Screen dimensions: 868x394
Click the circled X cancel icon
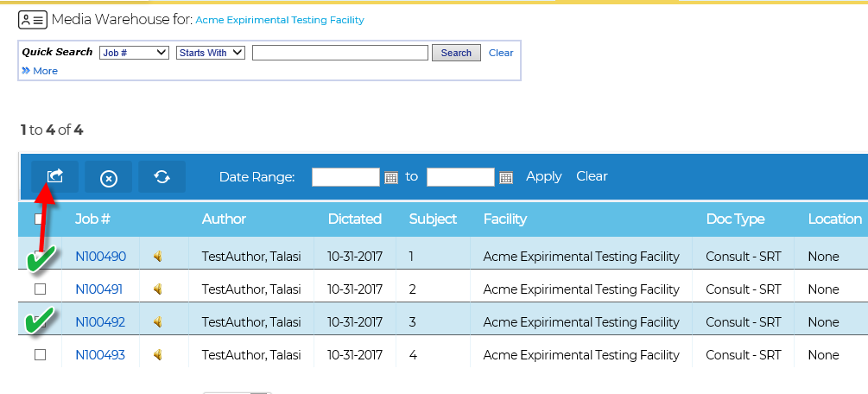pos(109,177)
